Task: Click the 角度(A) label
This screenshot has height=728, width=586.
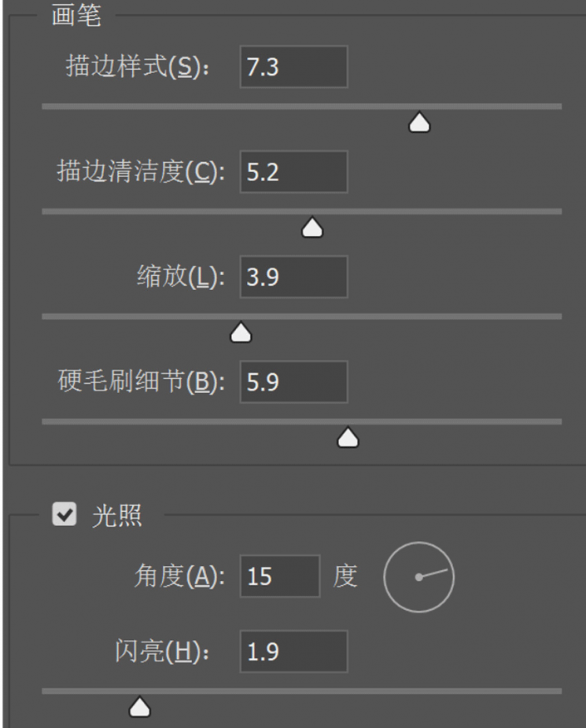Action: pyautogui.click(x=179, y=576)
